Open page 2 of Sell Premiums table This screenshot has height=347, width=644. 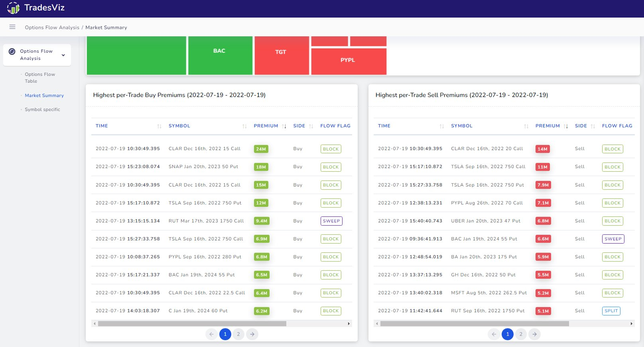[x=521, y=334]
